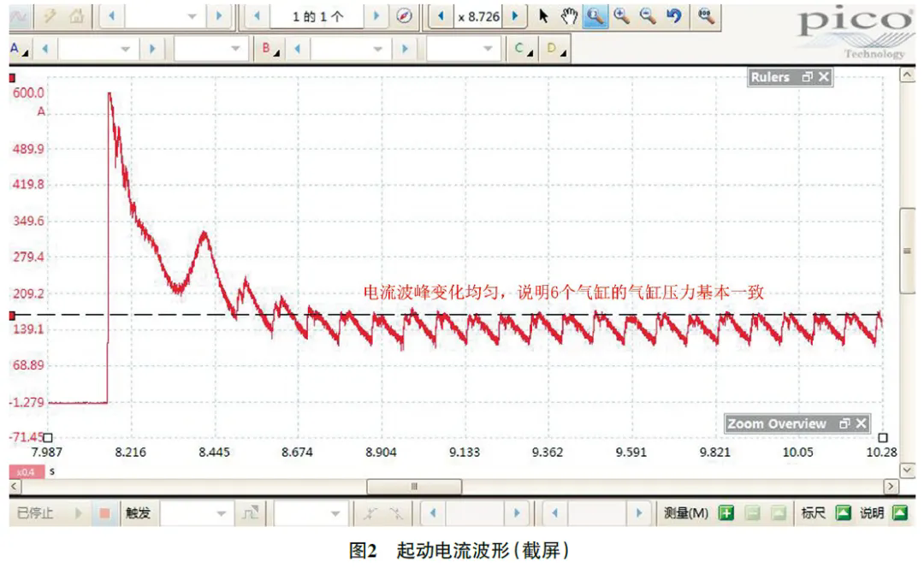Restore the Zoom Overview panel window
The image size is (924, 568).
(x=844, y=423)
